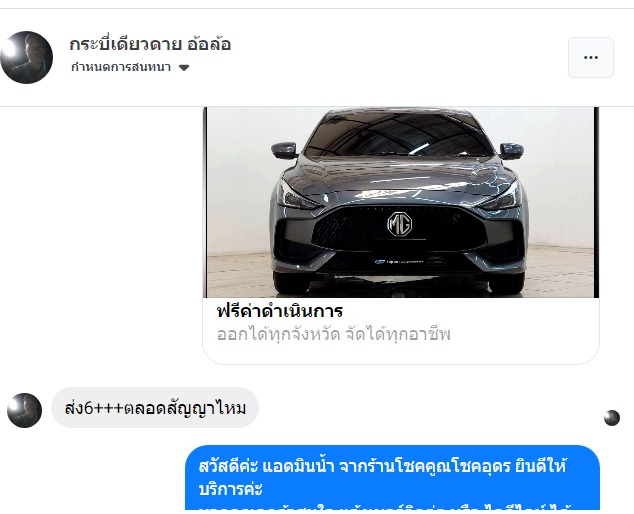Viewport: 634px width, 514px height.
Task: Click empty card area below ad description
Action: [401, 354]
